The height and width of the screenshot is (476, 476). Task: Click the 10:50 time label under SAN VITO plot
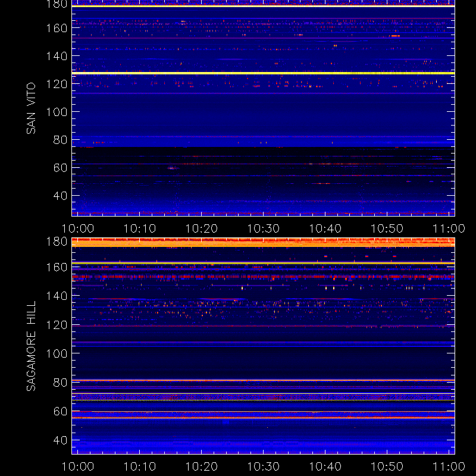(x=387, y=228)
